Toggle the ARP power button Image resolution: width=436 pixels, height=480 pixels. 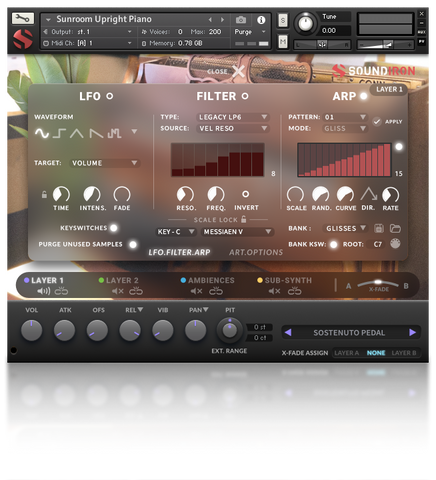(364, 96)
